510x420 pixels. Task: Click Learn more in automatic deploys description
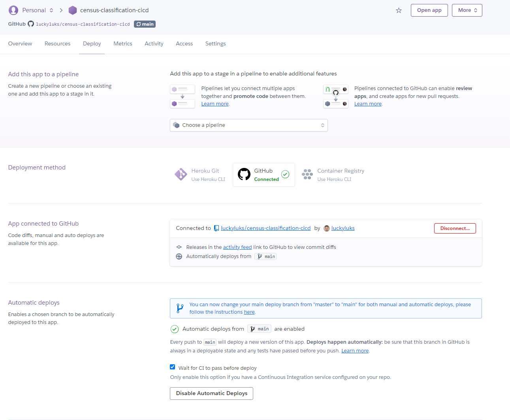355,351
